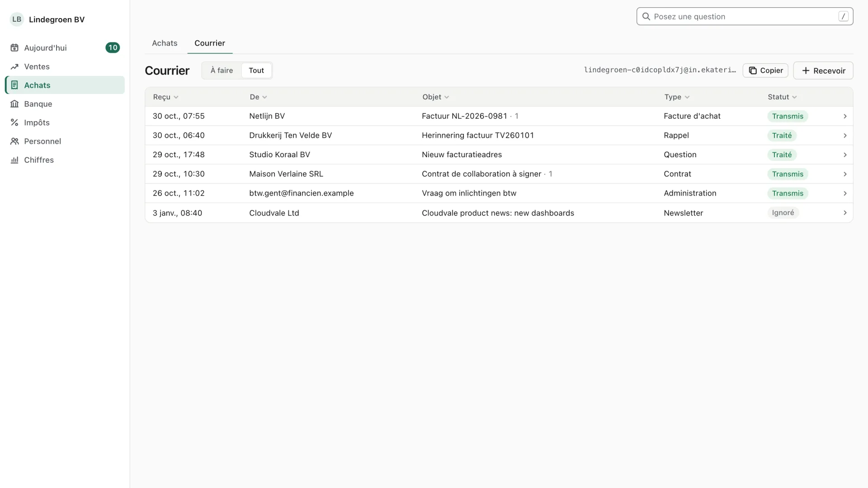Open the Cloudvale Ltd newsletter row
This screenshot has width=868, height=488.
tap(499, 213)
